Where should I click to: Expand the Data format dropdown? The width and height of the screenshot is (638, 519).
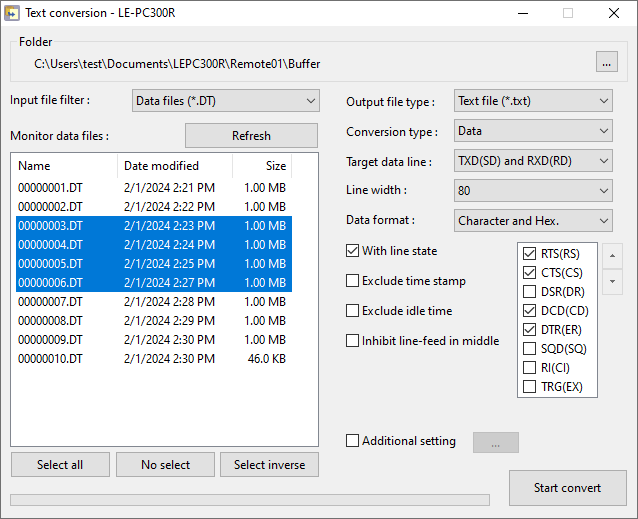pyautogui.click(x=533, y=221)
